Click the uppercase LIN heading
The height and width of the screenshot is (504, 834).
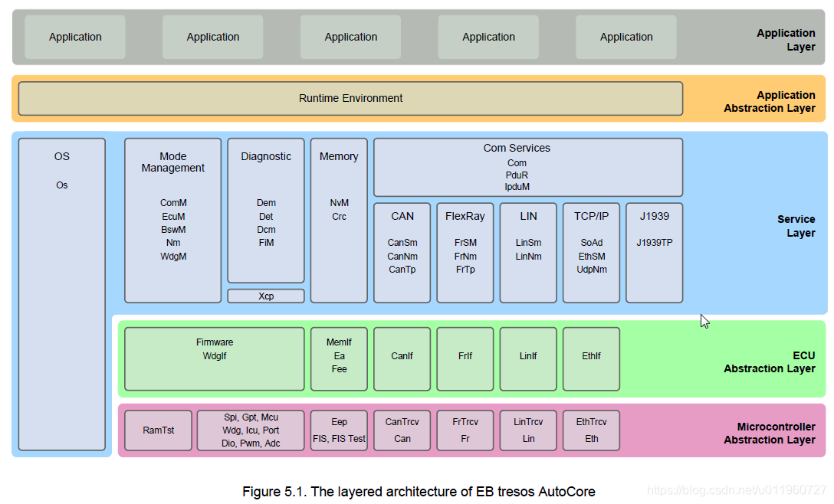coord(528,216)
